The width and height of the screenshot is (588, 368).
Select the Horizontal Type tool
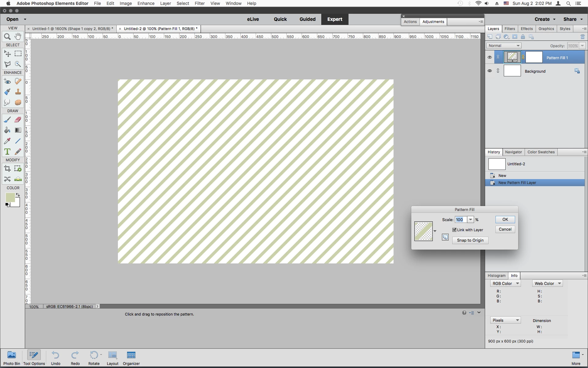coord(7,151)
